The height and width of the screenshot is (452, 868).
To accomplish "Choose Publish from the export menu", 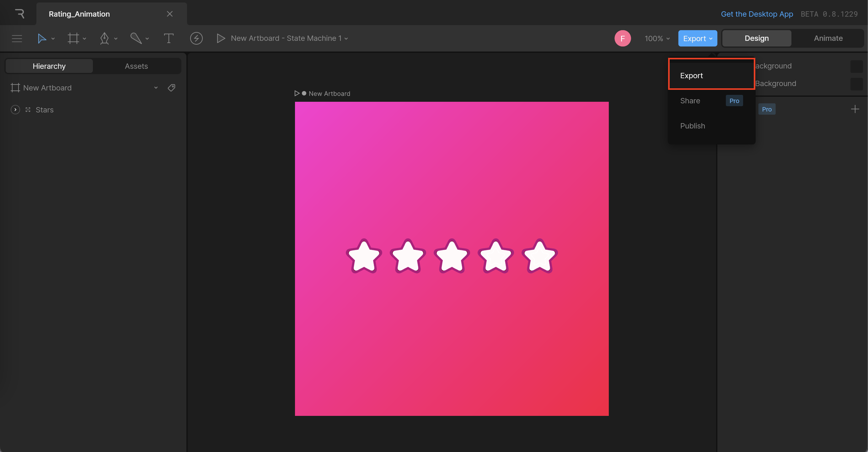I will pyautogui.click(x=693, y=126).
